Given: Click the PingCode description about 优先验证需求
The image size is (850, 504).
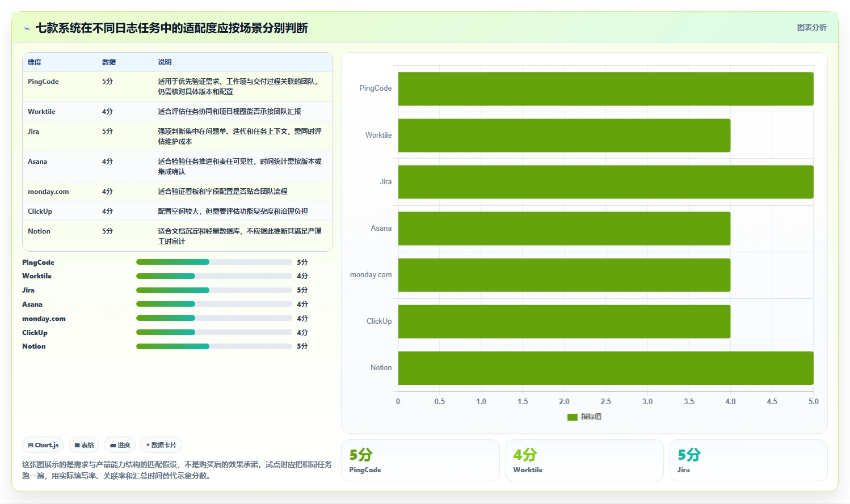Looking at the screenshot, I should tap(238, 87).
